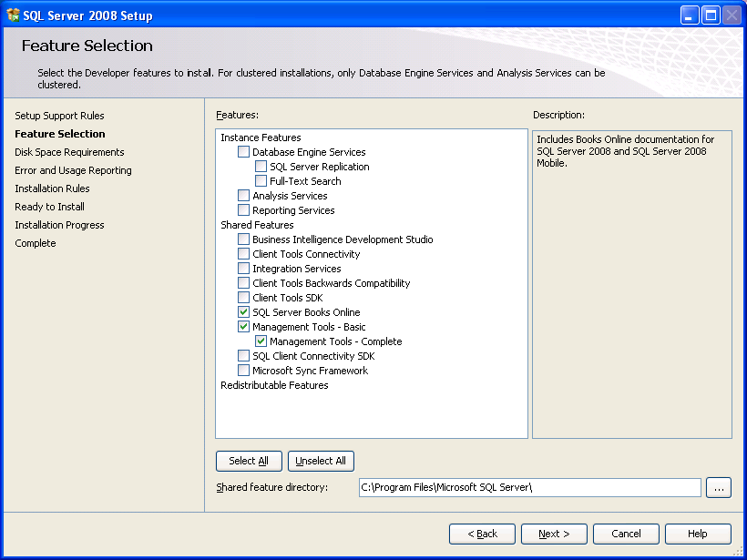Select Installation Rules step in sidebar

point(53,188)
